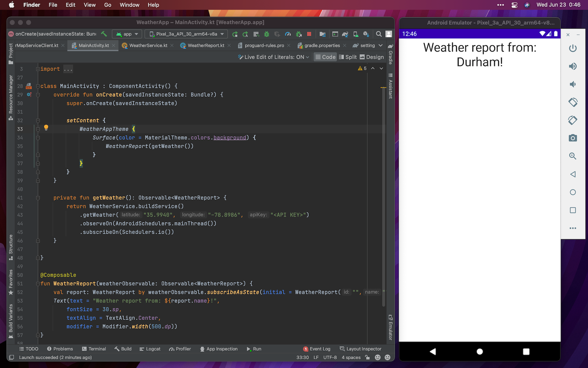Switch to the gradle.properties tab
The width and height of the screenshot is (588, 368).
322,45
